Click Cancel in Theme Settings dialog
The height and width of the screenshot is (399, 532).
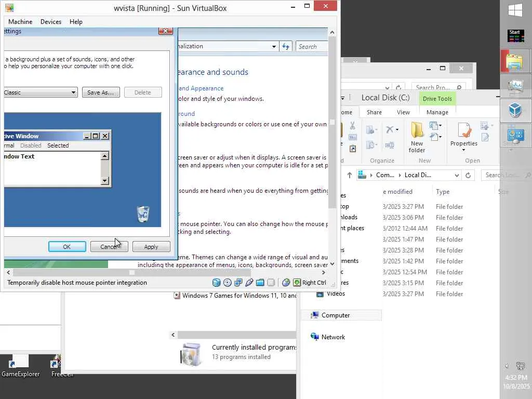109,247
